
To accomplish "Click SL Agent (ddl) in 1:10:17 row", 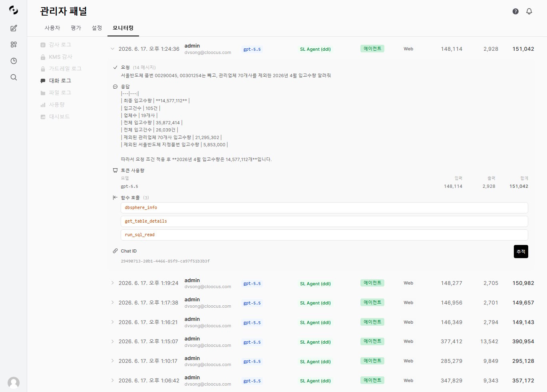I will pyautogui.click(x=315, y=362).
